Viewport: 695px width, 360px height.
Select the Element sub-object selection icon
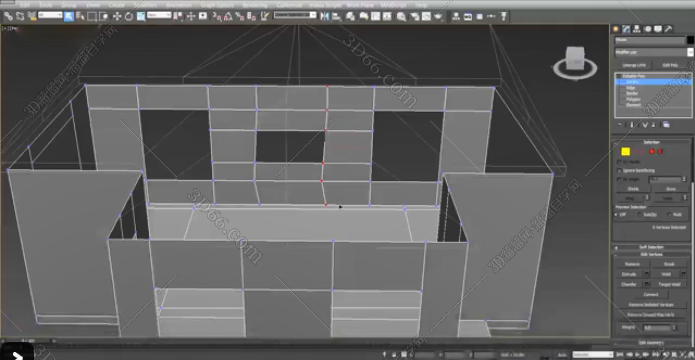point(660,152)
